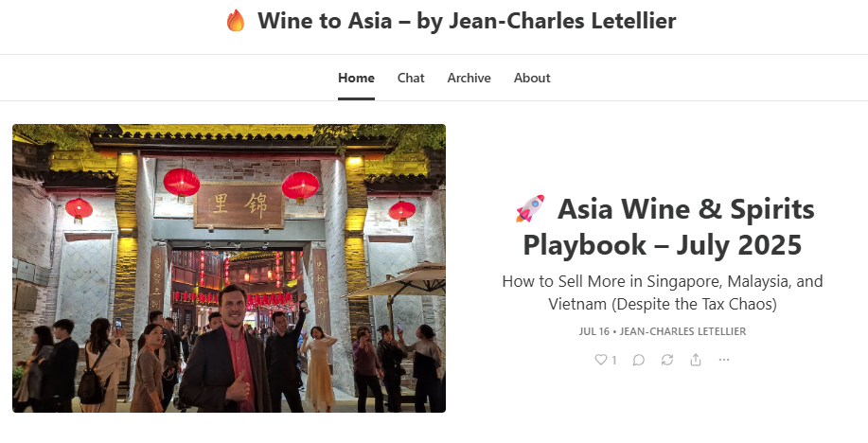Open the three-dot more options menu
Screen dimensions: 868x443
click(724, 360)
